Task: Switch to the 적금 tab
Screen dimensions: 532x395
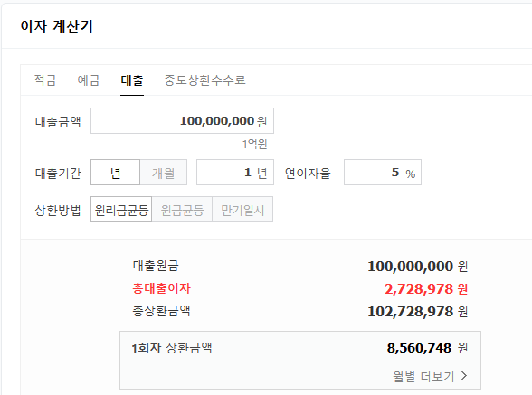Action: pyautogui.click(x=45, y=80)
